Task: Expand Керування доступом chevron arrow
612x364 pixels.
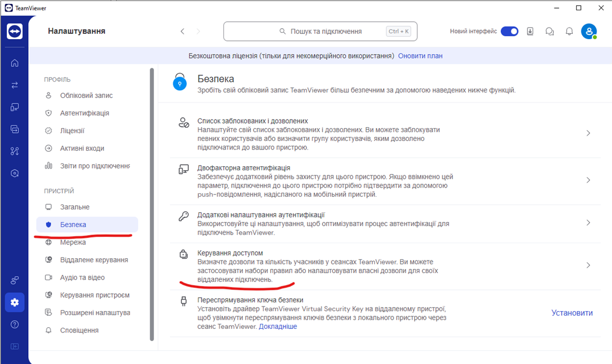Action: tap(588, 265)
